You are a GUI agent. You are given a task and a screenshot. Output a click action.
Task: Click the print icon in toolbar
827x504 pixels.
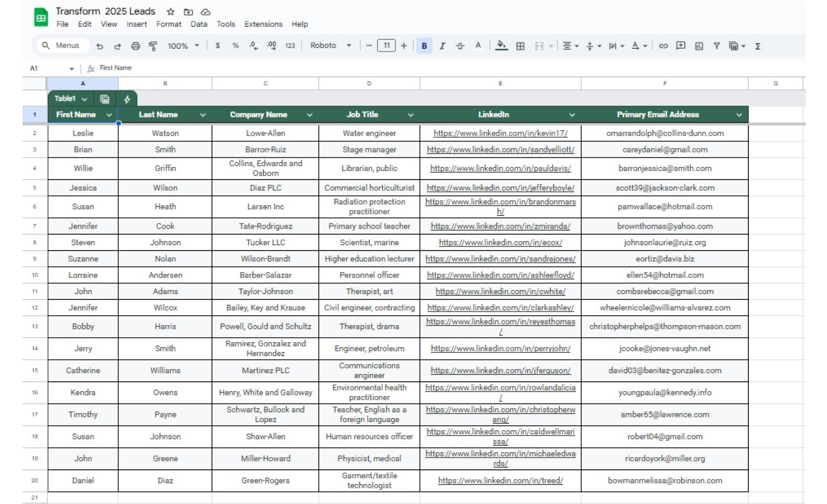(135, 46)
